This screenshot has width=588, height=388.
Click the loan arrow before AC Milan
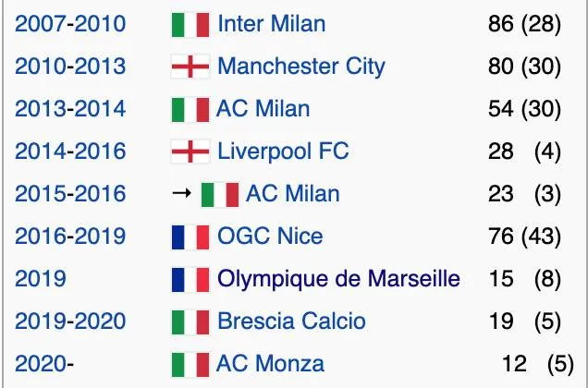[182, 194]
